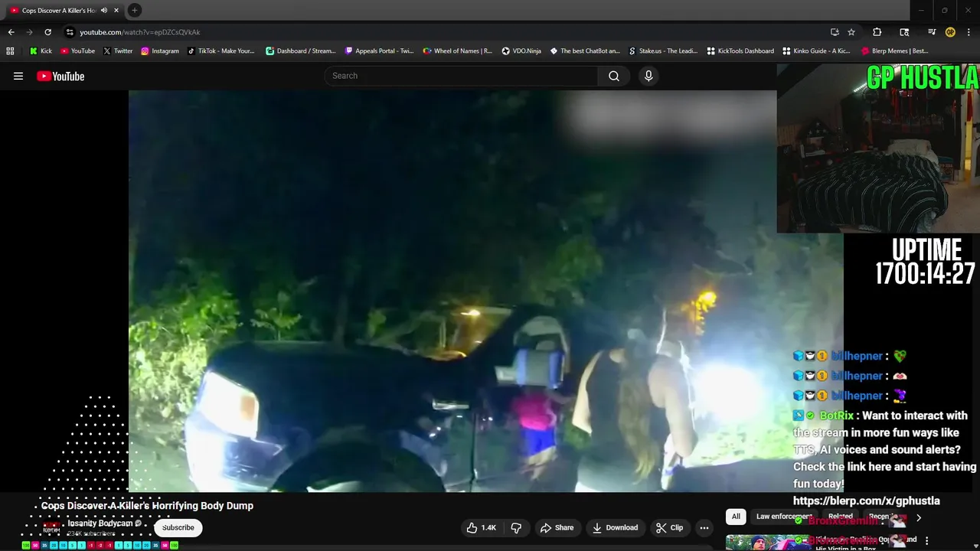Open Chrome three-dot menu
Viewport: 980px width, 551px height.
969,32
